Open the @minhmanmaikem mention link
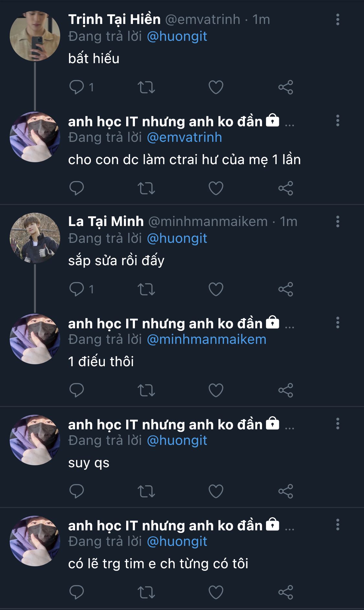This screenshot has width=364, height=610. tap(206, 340)
